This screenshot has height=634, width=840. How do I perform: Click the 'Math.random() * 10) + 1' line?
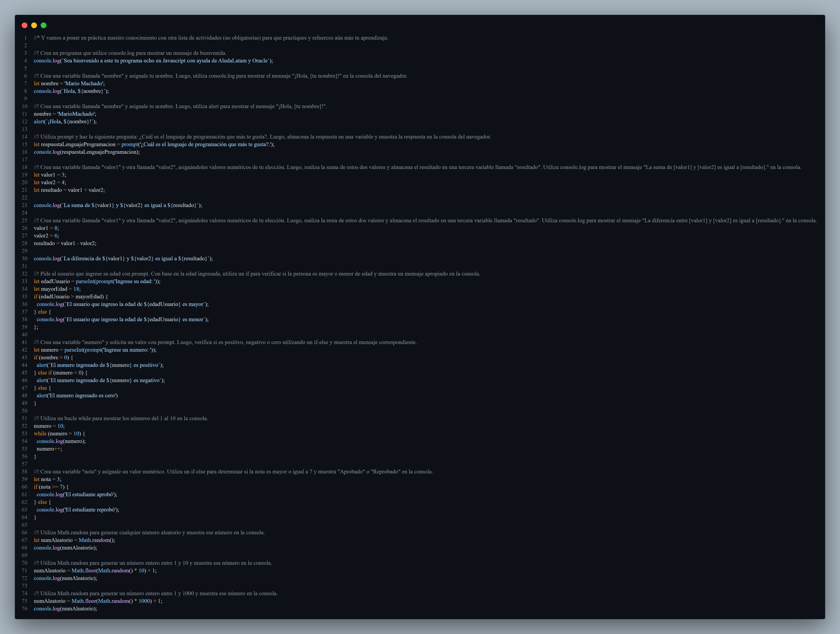click(95, 571)
